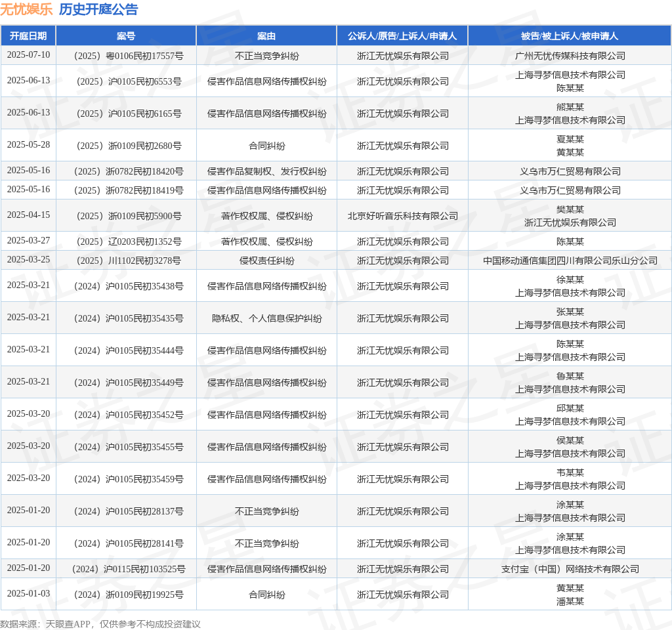Viewport: 672px width, 630px height.
Task: Click plaintiff 北京好听音乐科技有限公司
Action: coord(403,216)
